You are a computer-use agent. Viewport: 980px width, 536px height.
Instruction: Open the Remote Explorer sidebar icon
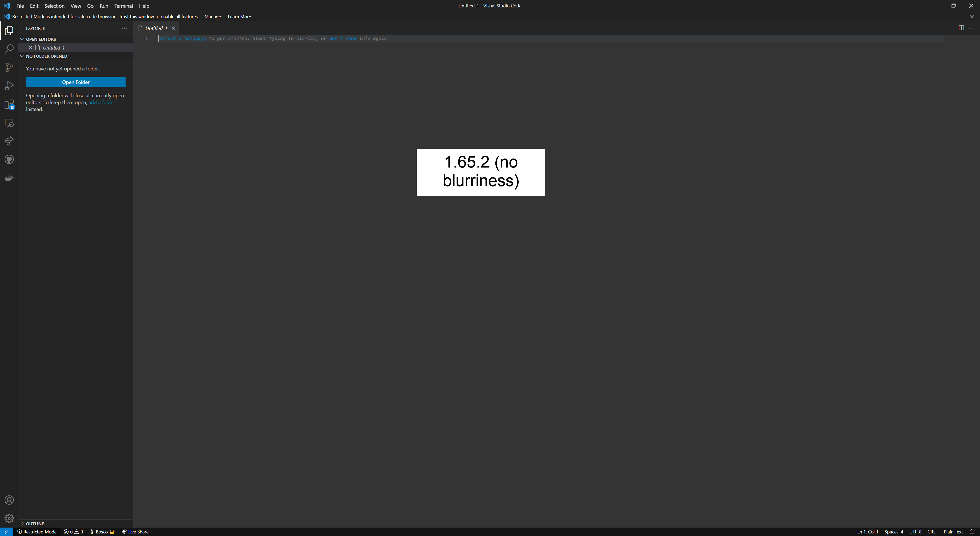pos(9,123)
